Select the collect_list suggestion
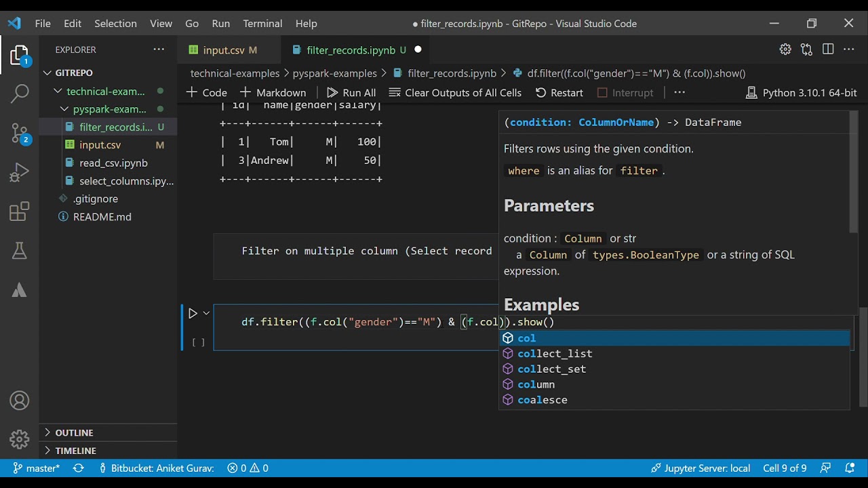This screenshot has width=868, height=488. tap(675, 354)
